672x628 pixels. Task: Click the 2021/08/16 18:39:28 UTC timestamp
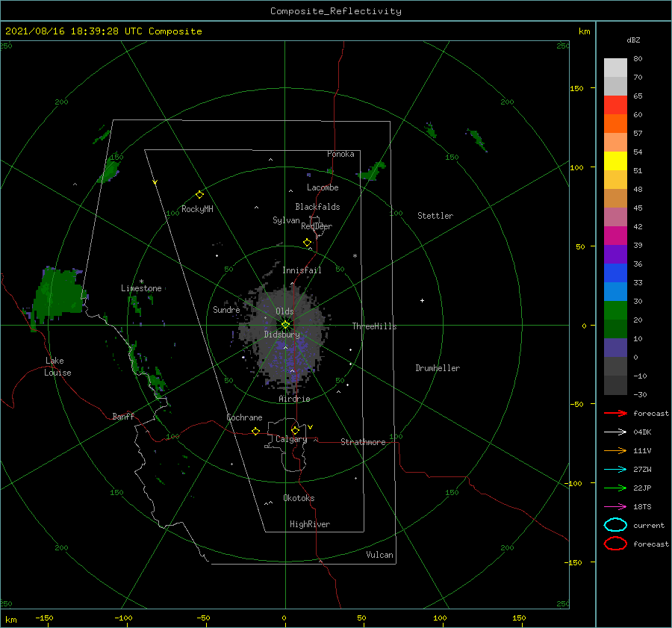pyautogui.click(x=74, y=31)
